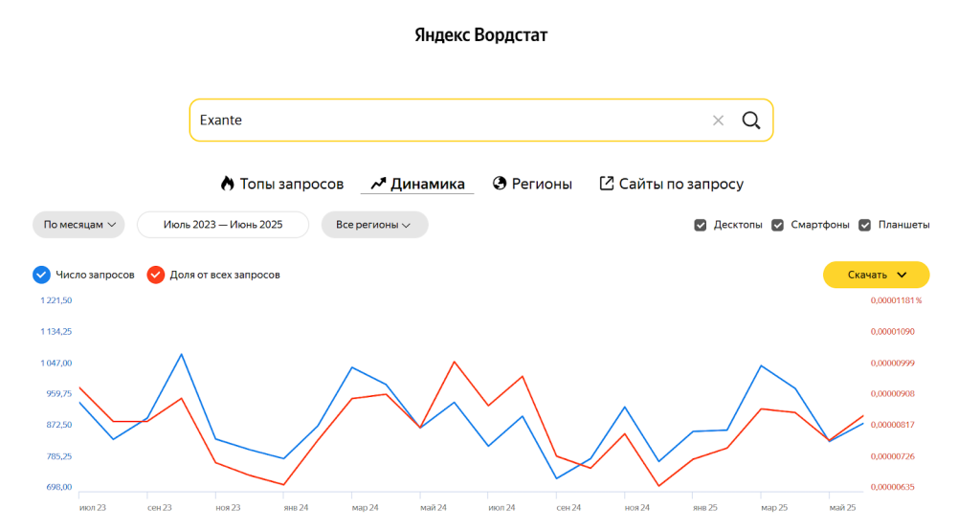The width and height of the screenshot is (980, 530).
Task: Clear the search field with X icon
Action: tap(718, 121)
